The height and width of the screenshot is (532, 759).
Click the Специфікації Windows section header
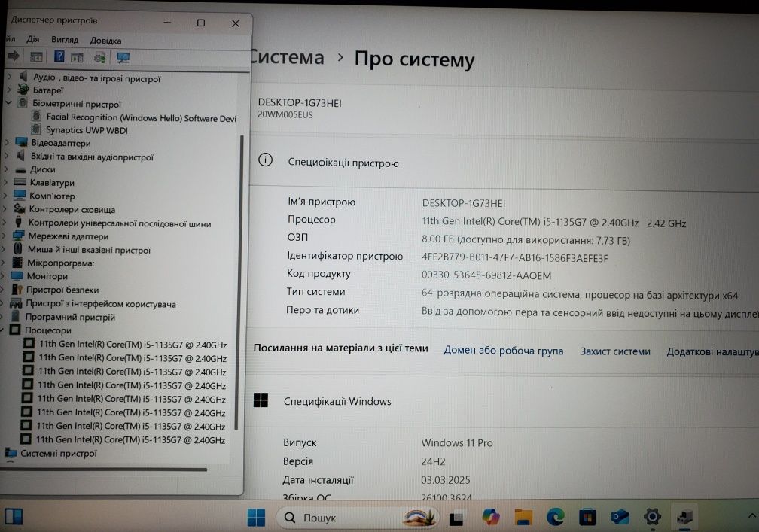337,401
